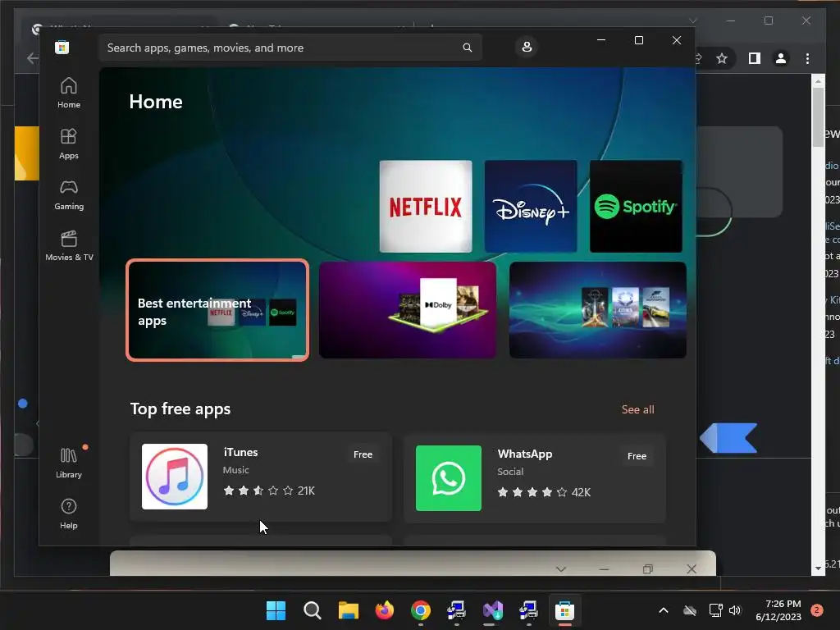The height and width of the screenshot is (630, 840).
Task: Click the Free button for WhatsApp
Action: pyautogui.click(x=637, y=456)
